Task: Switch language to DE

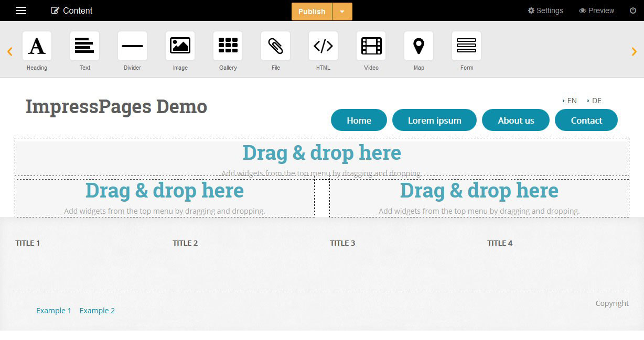Action: coord(596,101)
